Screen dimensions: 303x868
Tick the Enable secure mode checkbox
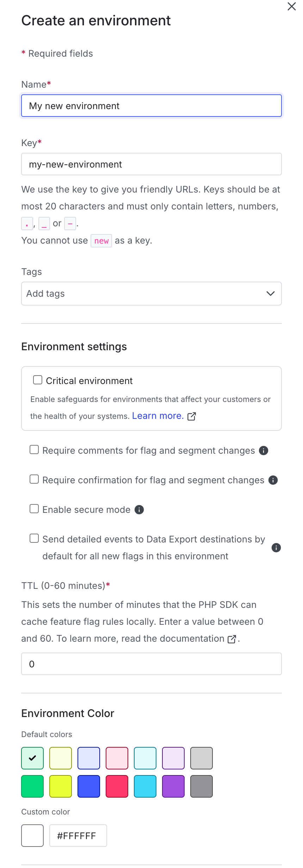[x=34, y=509]
